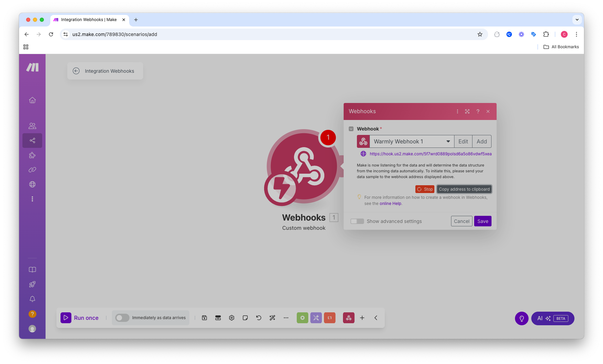The height and width of the screenshot is (364, 603).
Task: Click the Make logo in sidebar
Action: pyautogui.click(x=32, y=67)
